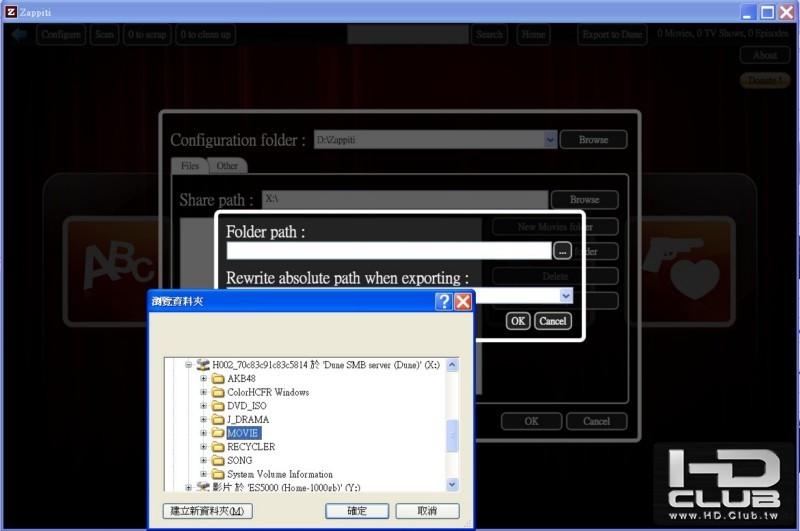The image size is (800, 531).
Task: Click the J_DRAMA folder icon
Action: click(x=218, y=419)
